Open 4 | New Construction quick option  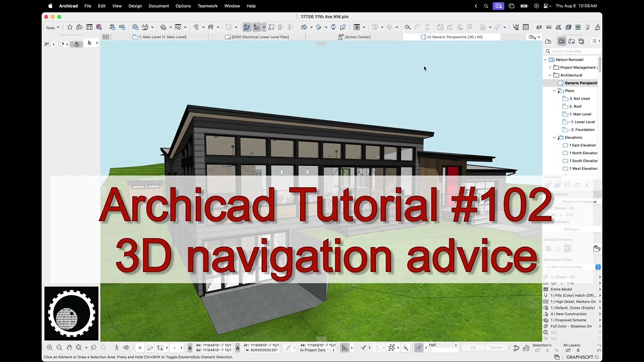point(572,314)
